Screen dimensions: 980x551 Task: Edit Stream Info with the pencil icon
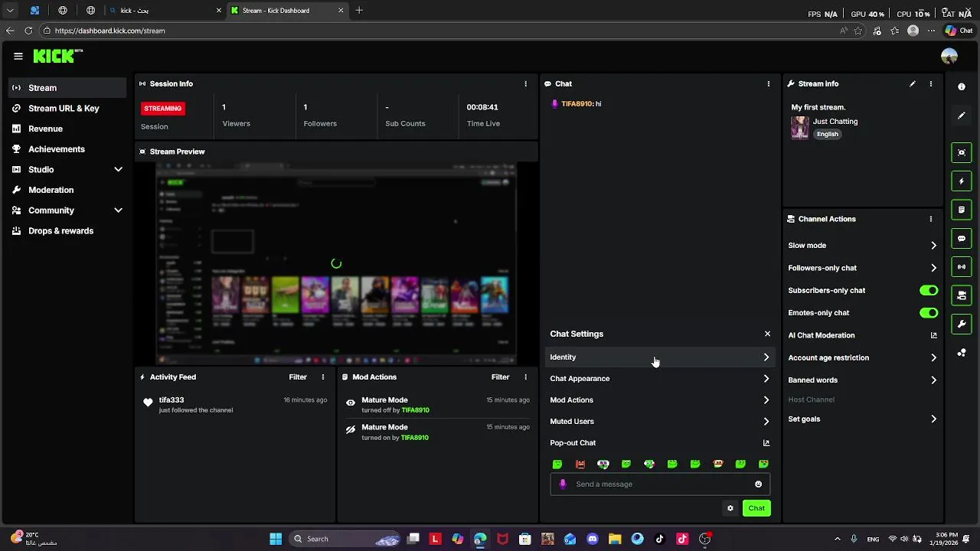pyautogui.click(x=913, y=84)
